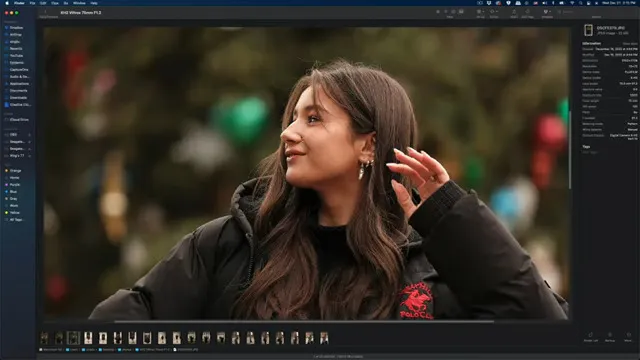This screenshot has width=640, height=360.
Task: Click Show Less in the Information section
Action: click(629, 43)
